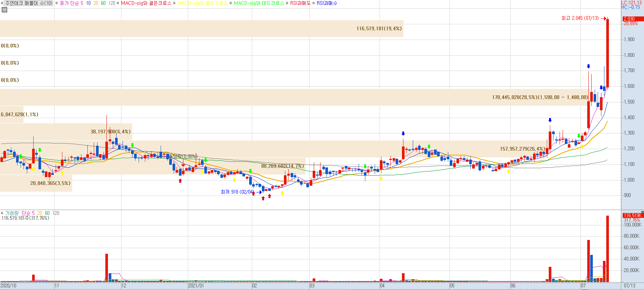Image resolution: width=644 pixels, height=290 pixels.
Task: Select the RSI과매수 signal label
Action: point(327,3)
